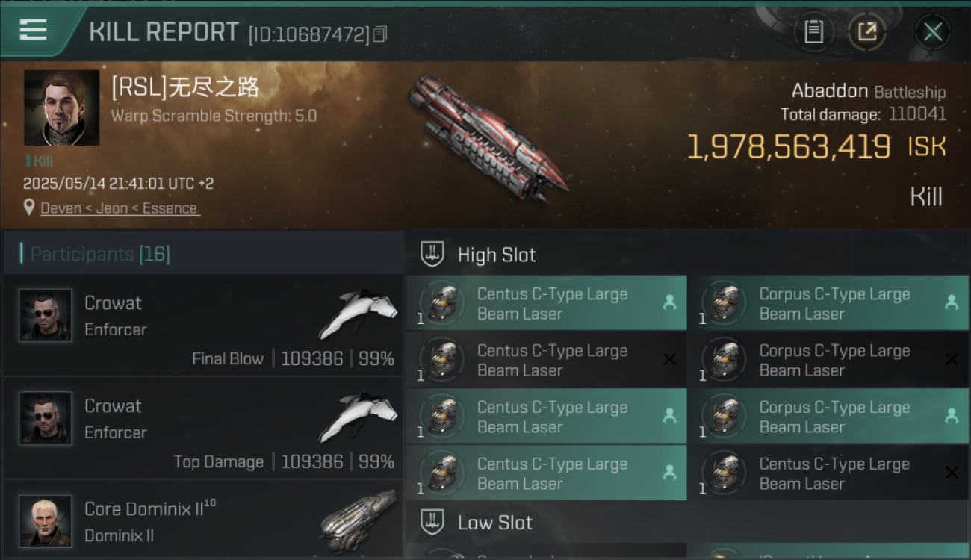Screen dimensions: 971x560
Task: Click the share/export kill report icon
Action: point(866,31)
